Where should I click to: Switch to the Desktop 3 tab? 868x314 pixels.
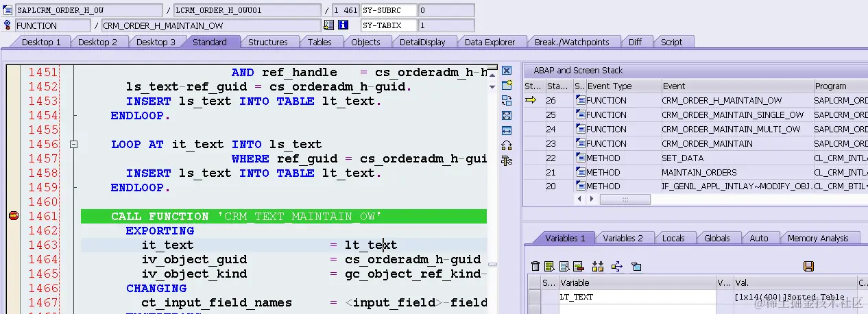point(156,42)
